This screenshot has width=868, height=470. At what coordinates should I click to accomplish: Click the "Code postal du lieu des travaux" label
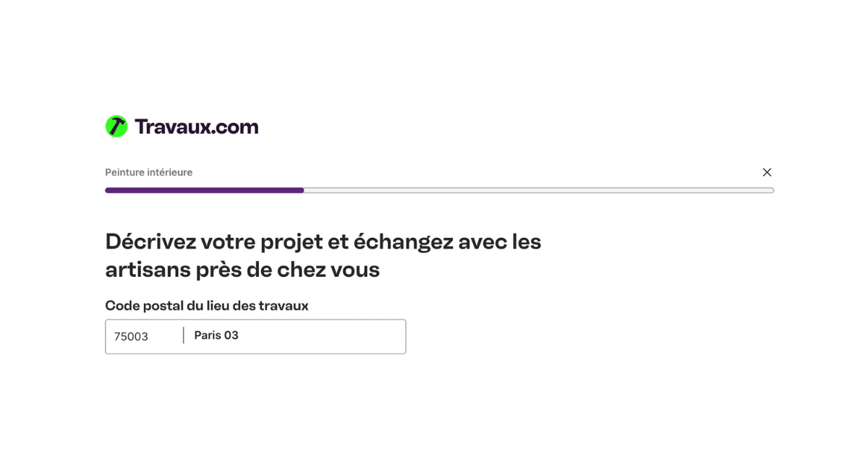tap(207, 306)
